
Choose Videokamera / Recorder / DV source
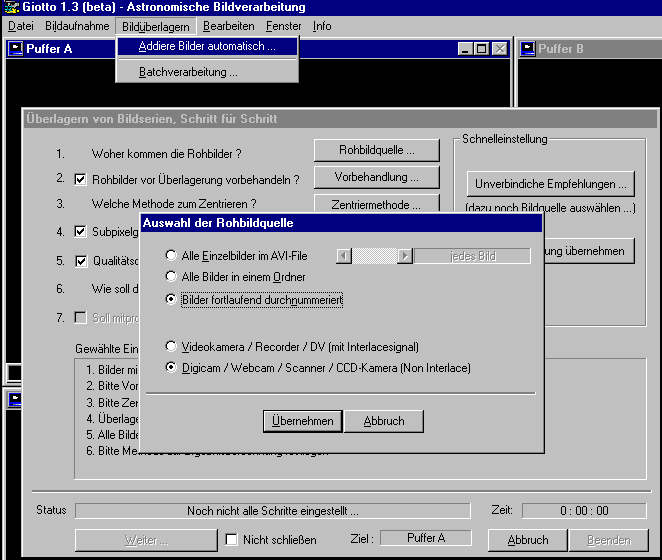point(172,347)
